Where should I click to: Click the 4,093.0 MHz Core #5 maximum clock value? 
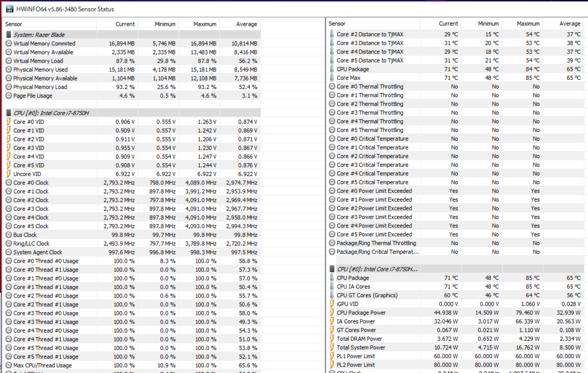pyautogui.click(x=200, y=226)
